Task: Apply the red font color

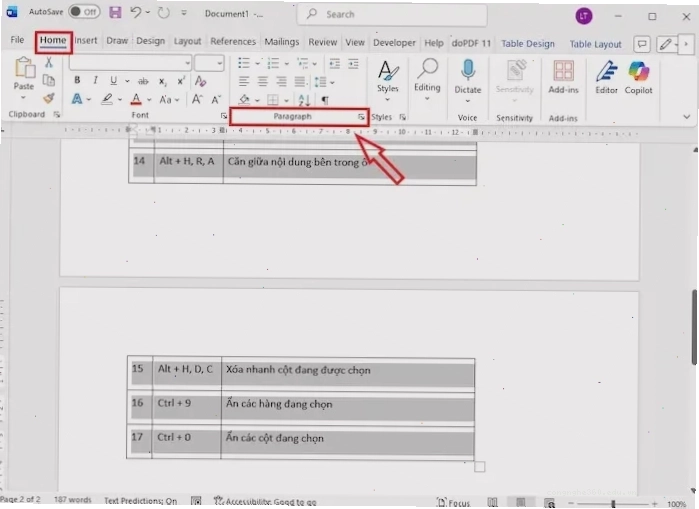Action: click(x=136, y=99)
